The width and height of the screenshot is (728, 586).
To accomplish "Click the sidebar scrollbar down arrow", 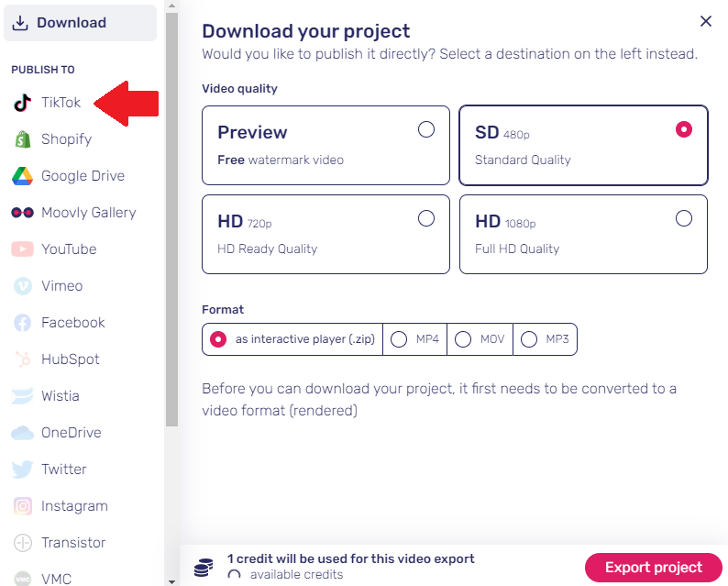I will click(x=171, y=581).
